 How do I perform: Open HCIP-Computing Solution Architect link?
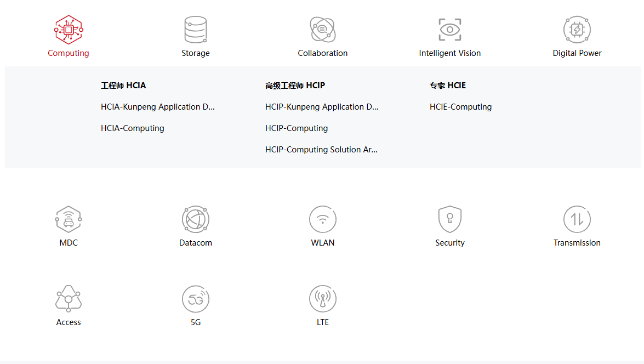point(321,150)
